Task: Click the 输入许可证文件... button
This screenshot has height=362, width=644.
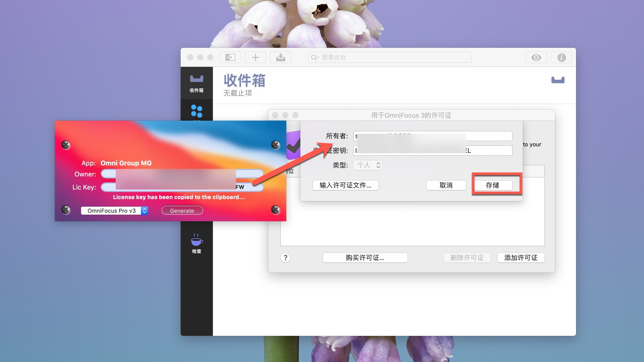Action: click(x=345, y=185)
